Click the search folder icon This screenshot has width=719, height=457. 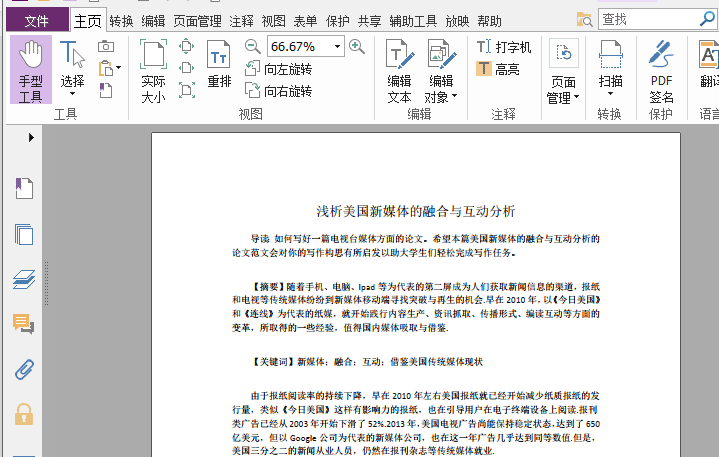coord(585,19)
